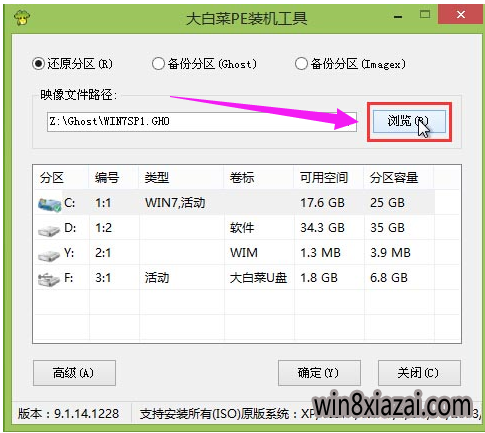Click the 大白菜 app logo icon in title bar
This screenshot has width=485, height=433.
pyautogui.click(x=22, y=17)
